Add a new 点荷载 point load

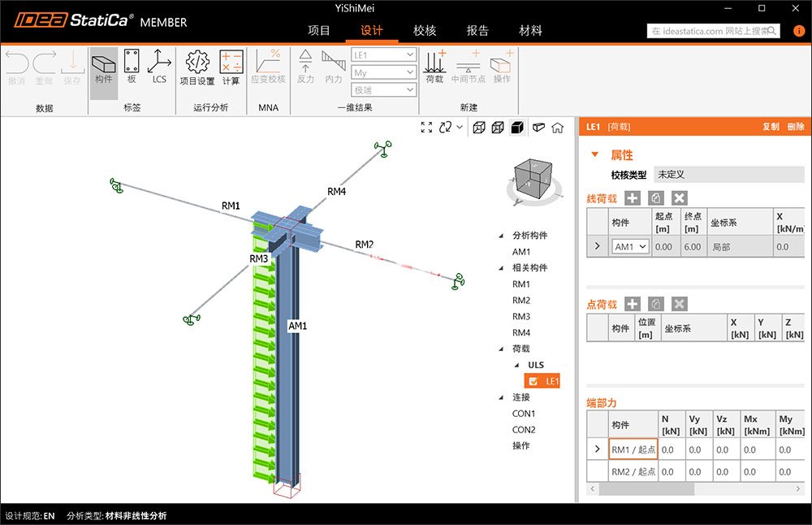point(633,304)
